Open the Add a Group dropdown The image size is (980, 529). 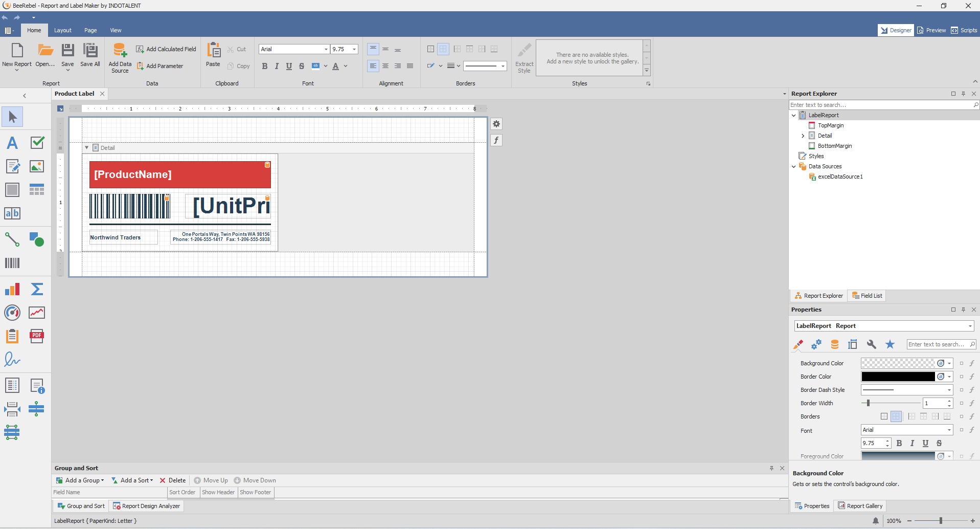pyautogui.click(x=80, y=480)
